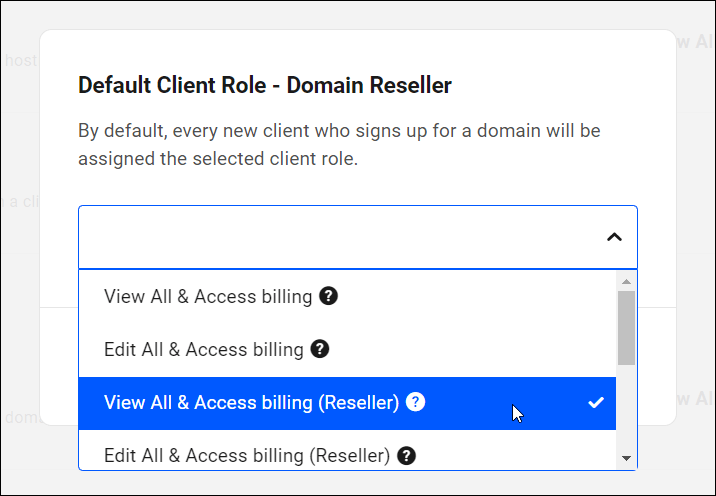716x496 pixels.
Task: Pick View All & Access billing (Reseller)
Action: tap(251, 402)
